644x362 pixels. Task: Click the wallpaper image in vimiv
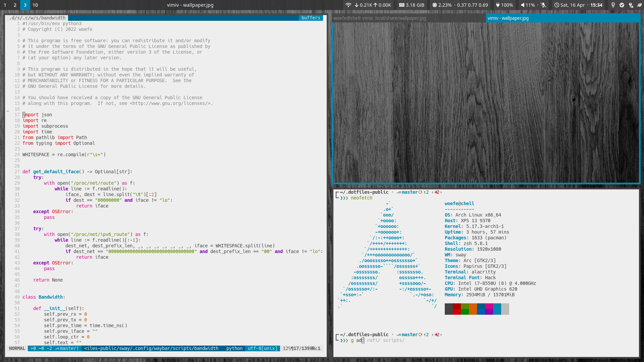point(486,103)
